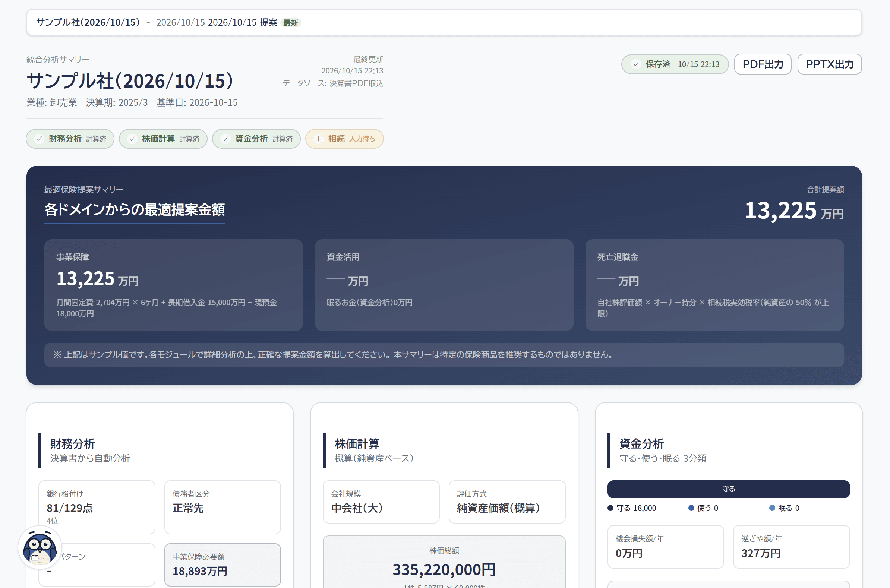This screenshot has width=890, height=588.
Task: Click the 基準日: 2026-10-15 text
Action: pyautogui.click(x=197, y=103)
